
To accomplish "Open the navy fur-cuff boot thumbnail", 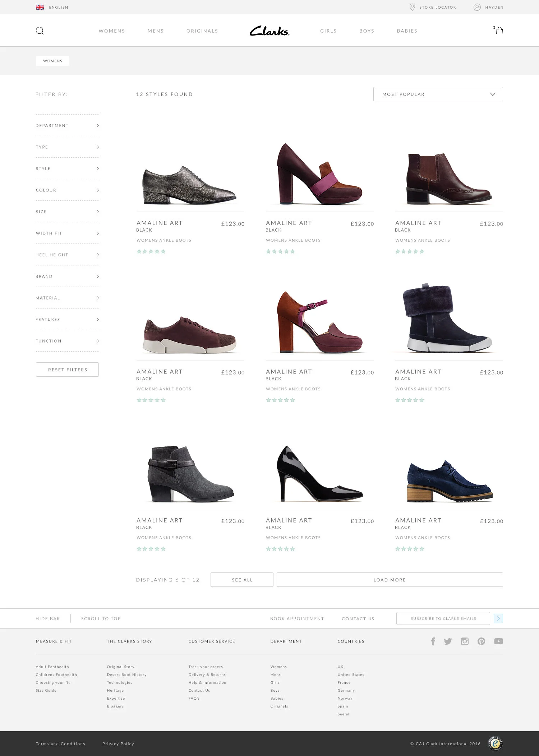I will click(x=447, y=318).
